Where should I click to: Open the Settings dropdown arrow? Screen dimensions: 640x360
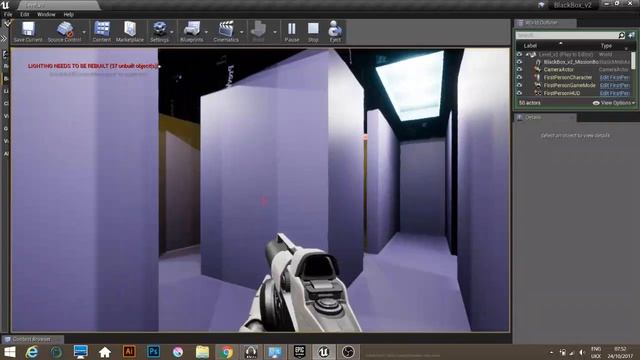pyautogui.click(x=172, y=32)
